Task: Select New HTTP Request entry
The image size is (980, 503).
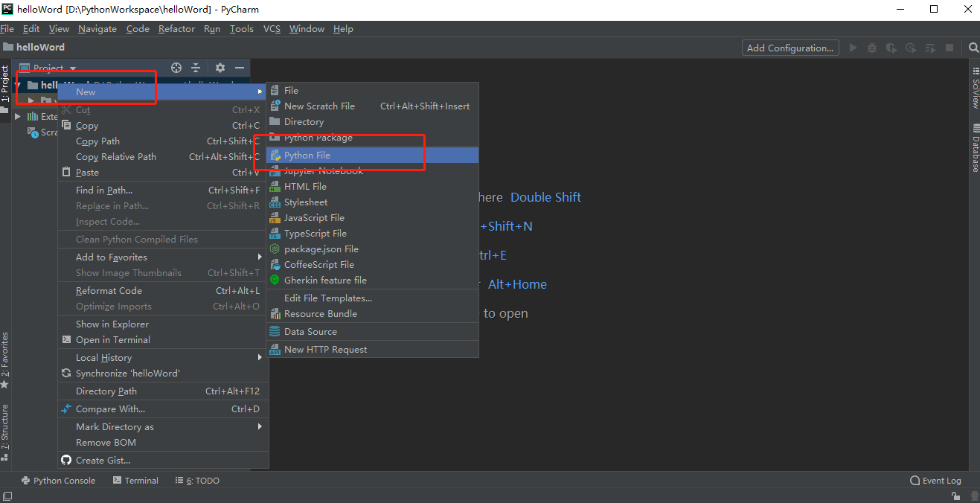Action: 373,349
